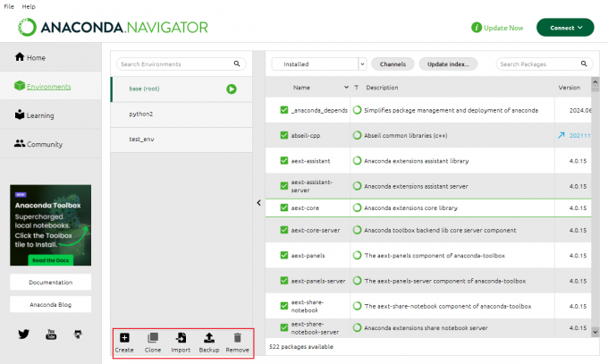The height and width of the screenshot is (364, 608).
Task: Click the Description column header
Action: [382, 88]
